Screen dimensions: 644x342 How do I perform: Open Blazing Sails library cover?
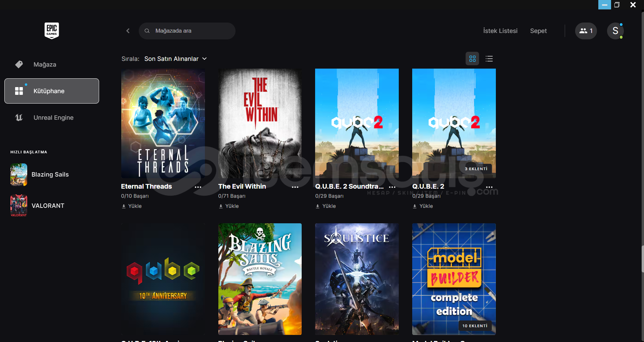tap(260, 279)
